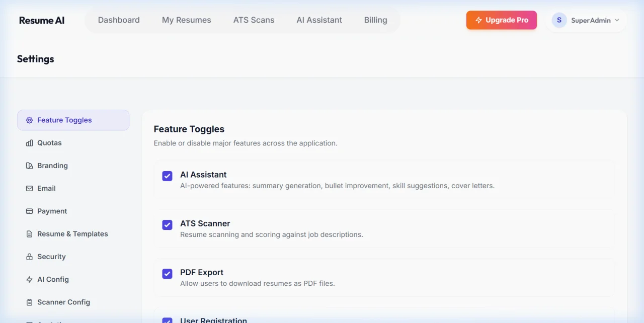Open Email settings in sidebar
This screenshot has width=644, height=323.
(73, 188)
